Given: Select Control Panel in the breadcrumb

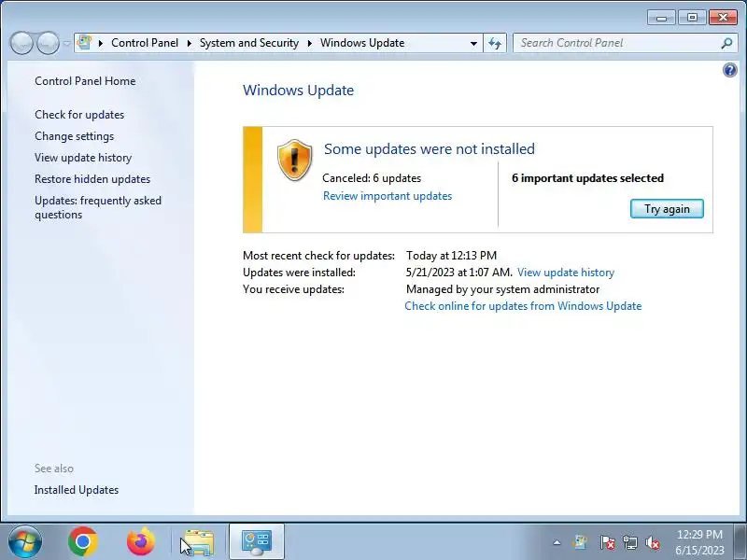Looking at the screenshot, I should point(145,43).
